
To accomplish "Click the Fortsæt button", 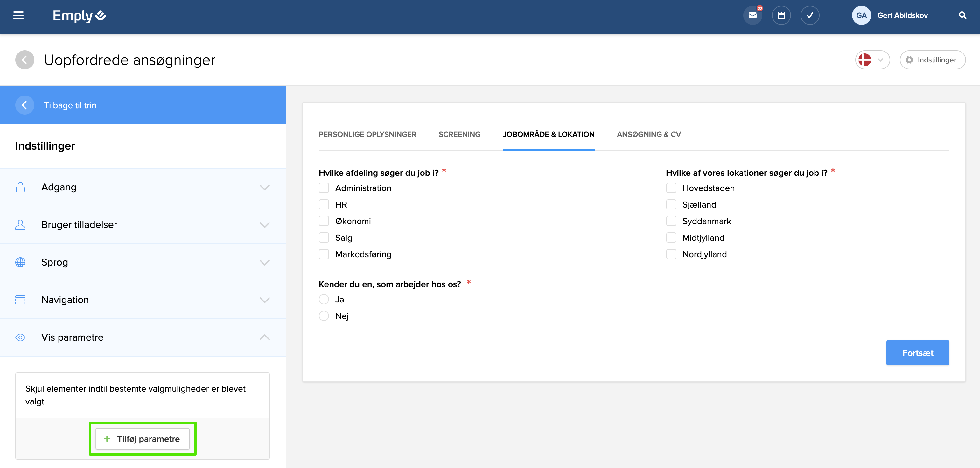I will pos(917,353).
